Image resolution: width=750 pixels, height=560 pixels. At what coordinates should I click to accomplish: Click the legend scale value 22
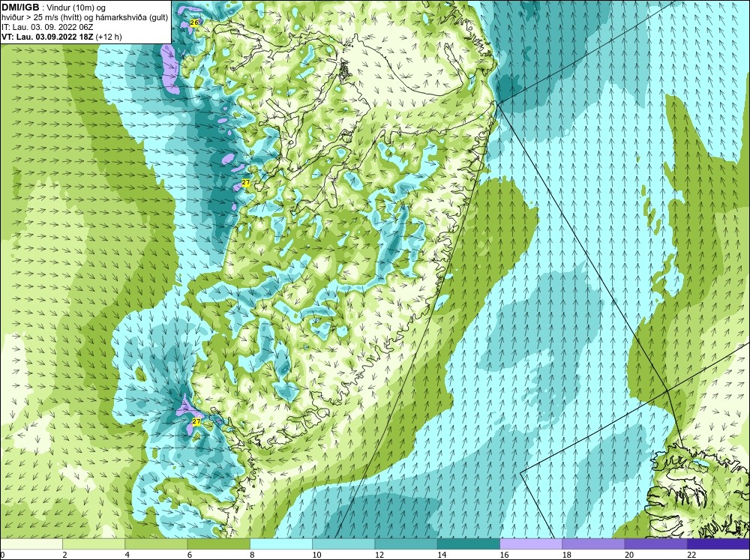[x=691, y=555]
